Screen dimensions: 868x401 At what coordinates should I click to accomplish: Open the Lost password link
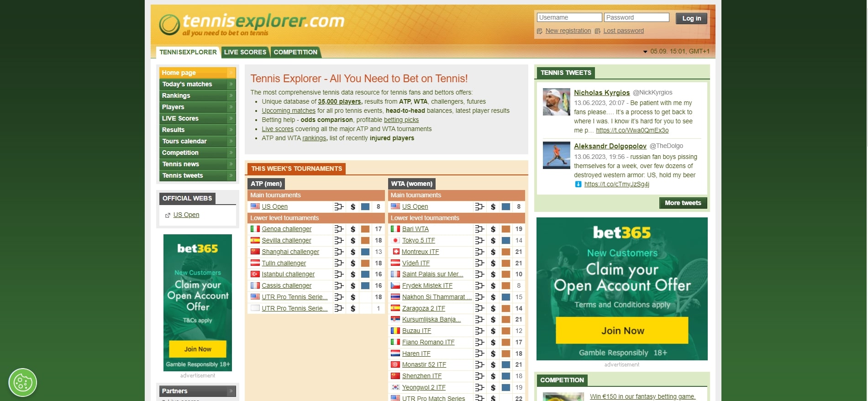point(623,31)
